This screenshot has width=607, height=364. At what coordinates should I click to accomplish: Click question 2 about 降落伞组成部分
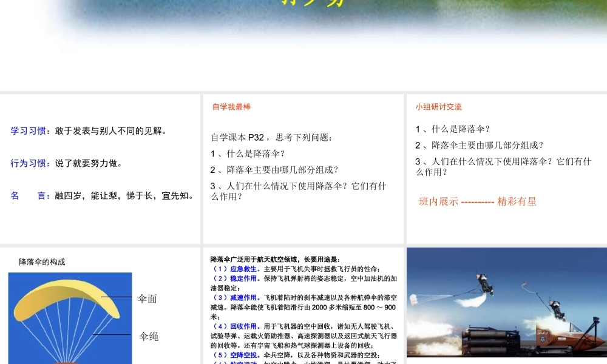[x=273, y=170]
